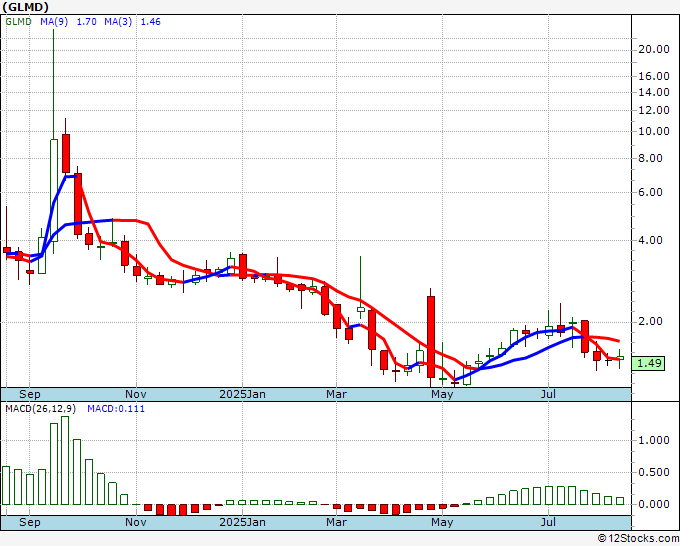This screenshot has height=546, width=680.
Task: Click the 6.00 price axis label
Action: point(651,192)
